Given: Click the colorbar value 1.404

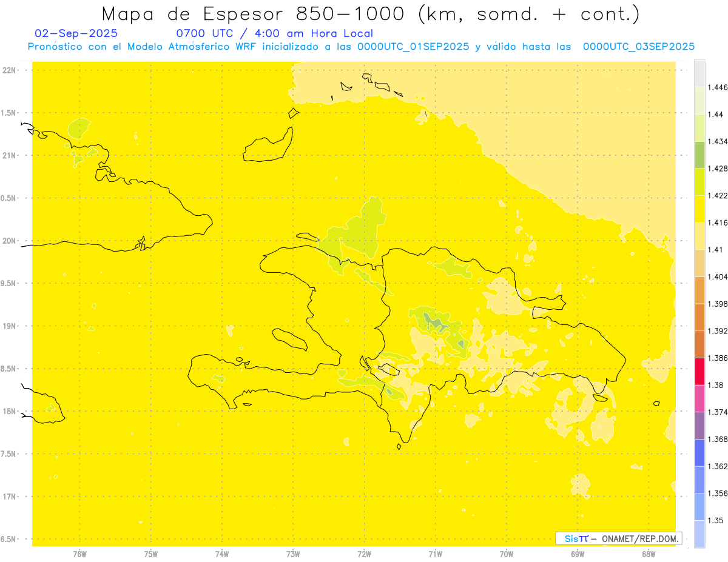Looking at the screenshot, I should tap(716, 276).
